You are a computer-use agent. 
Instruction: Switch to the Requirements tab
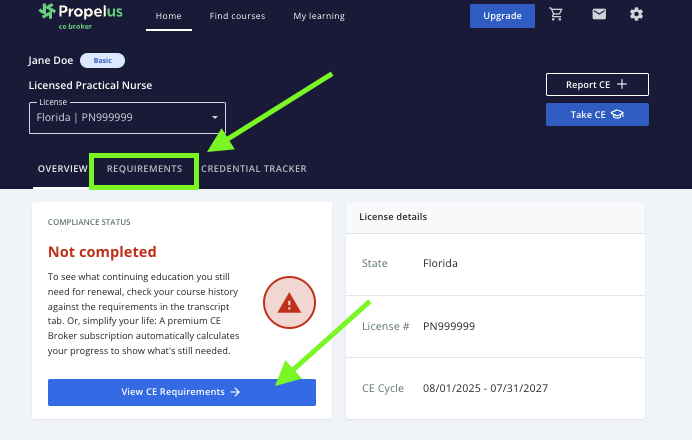145,169
